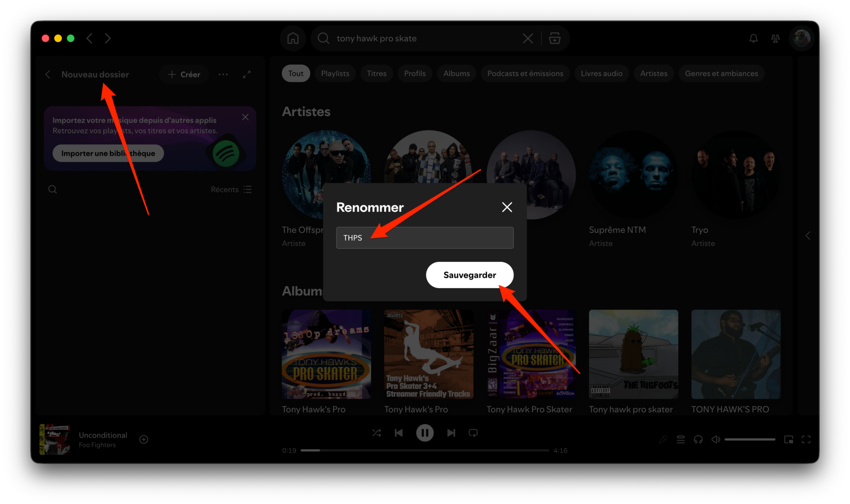850x504 pixels.
Task: Click the song progress bar
Action: pyautogui.click(x=425, y=450)
